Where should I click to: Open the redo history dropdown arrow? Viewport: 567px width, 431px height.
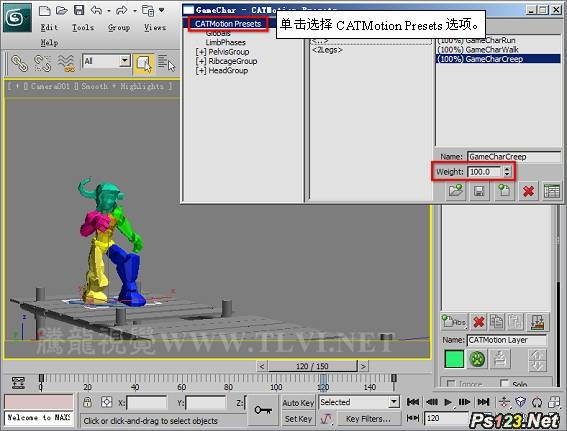tap(135, 11)
